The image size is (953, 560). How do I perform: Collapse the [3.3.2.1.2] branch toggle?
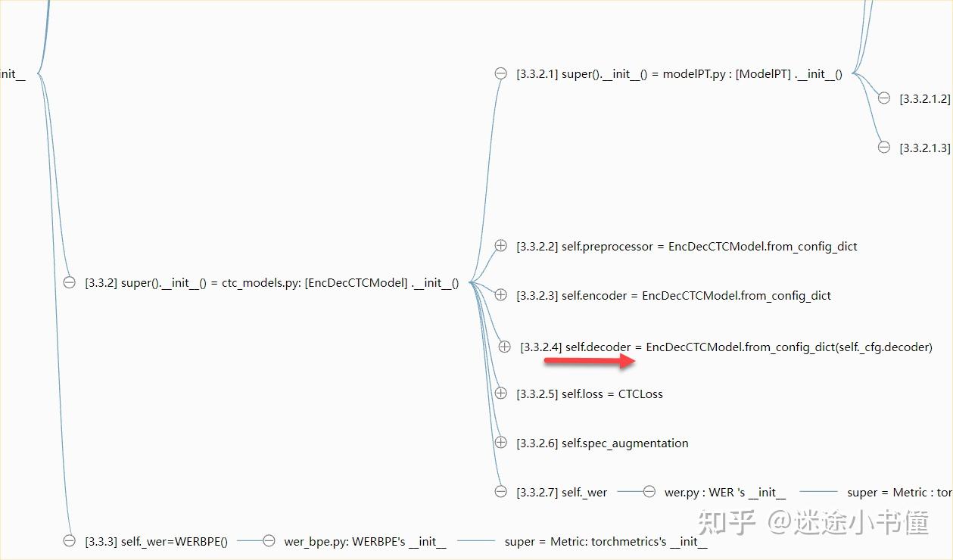pyautogui.click(x=883, y=98)
